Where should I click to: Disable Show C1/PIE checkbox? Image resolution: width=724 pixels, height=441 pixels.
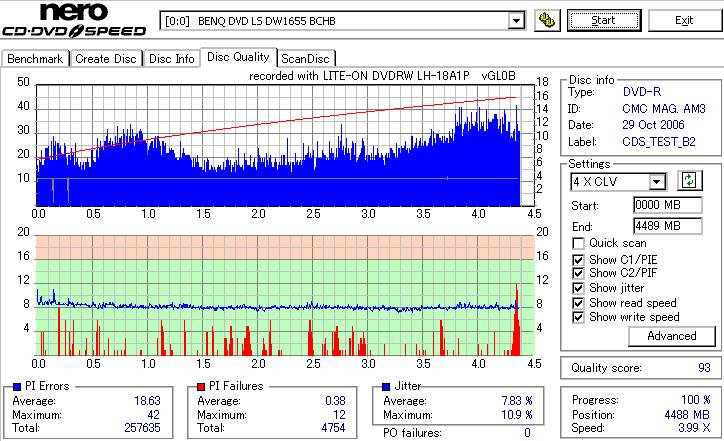coord(578,260)
